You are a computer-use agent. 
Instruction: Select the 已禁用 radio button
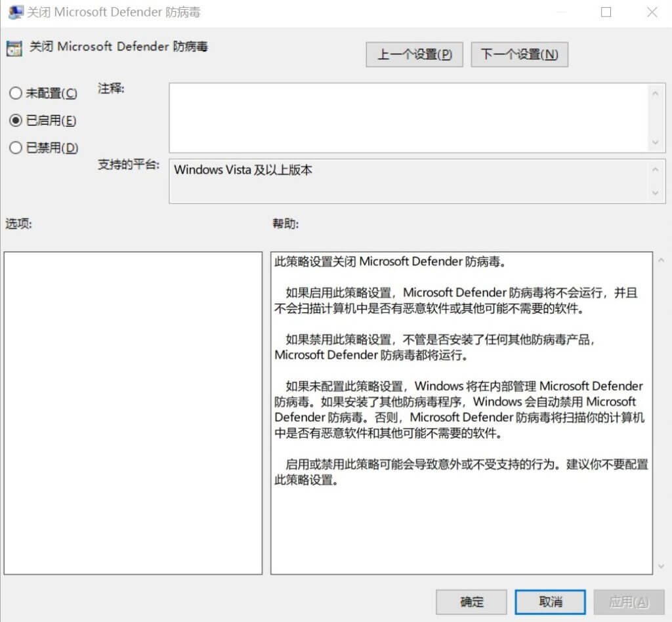click(15, 148)
